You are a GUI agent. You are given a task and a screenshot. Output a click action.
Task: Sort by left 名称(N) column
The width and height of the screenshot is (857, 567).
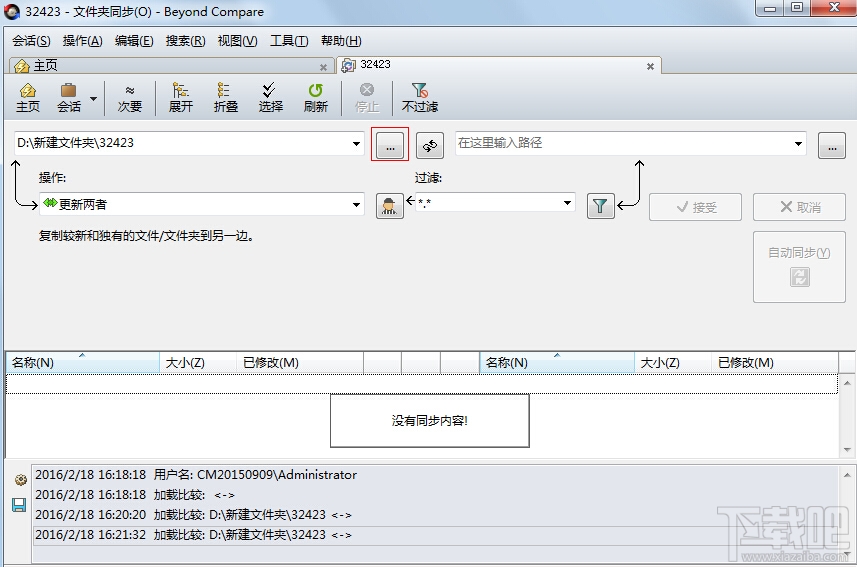pyautogui.click(x=83, y=363)
